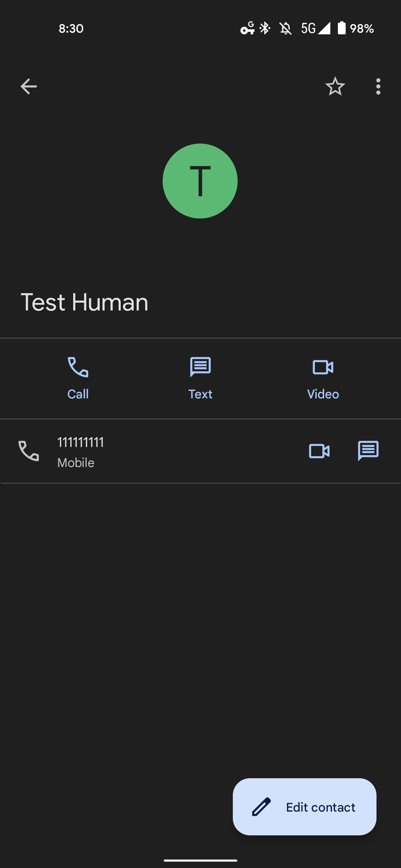This screenshot has width=401, height=868.
Task: Toggle the favorite star for this contact
Action: tap(335, 86)
